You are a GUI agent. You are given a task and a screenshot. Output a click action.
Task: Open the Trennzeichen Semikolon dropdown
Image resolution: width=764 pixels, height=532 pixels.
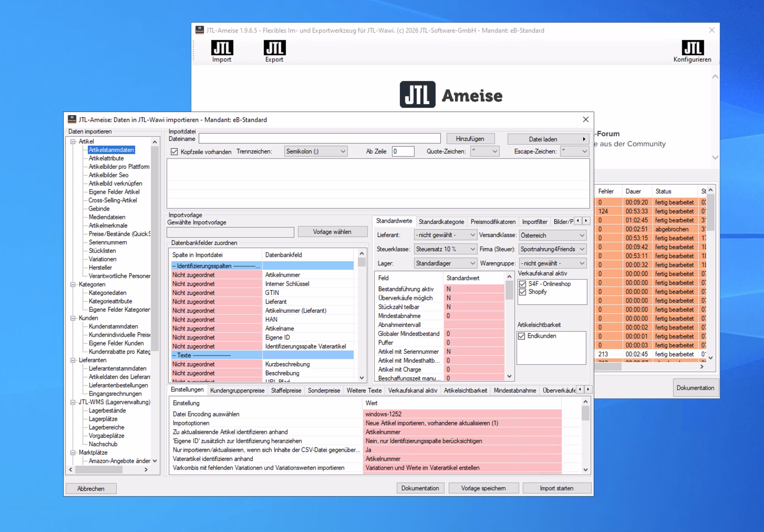316,151
